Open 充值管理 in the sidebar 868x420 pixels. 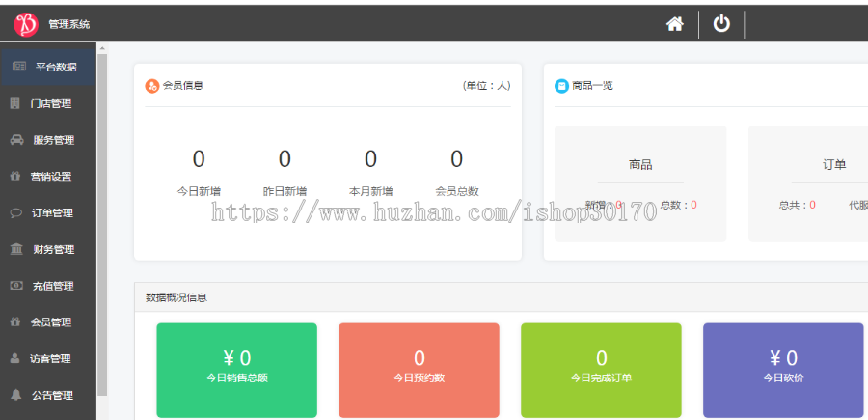click(x=48, y=287)
